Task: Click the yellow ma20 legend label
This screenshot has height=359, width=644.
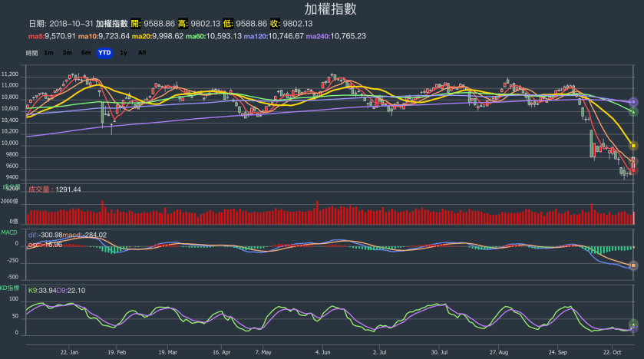Action: 157,36
